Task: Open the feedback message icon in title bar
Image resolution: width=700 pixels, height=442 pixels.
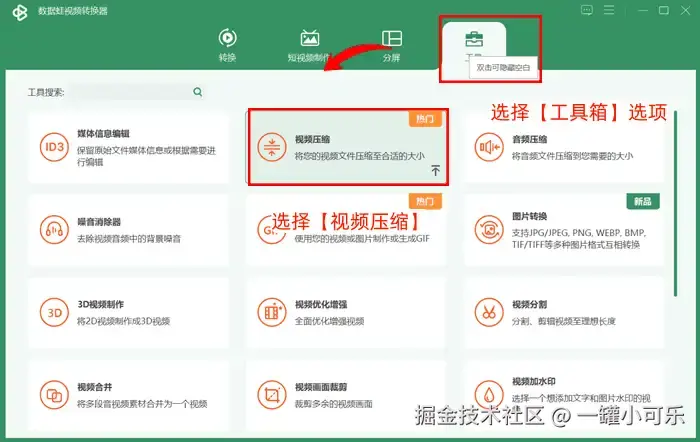Action: click(587, 10)
